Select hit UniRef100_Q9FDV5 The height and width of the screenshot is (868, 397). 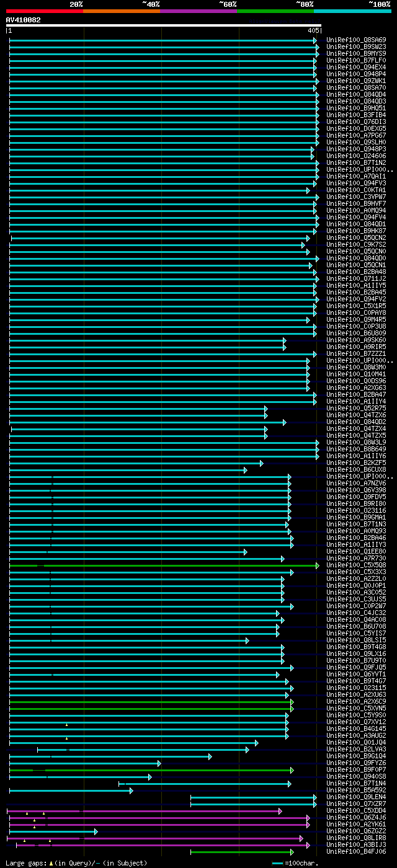click(x=356, y=497)
